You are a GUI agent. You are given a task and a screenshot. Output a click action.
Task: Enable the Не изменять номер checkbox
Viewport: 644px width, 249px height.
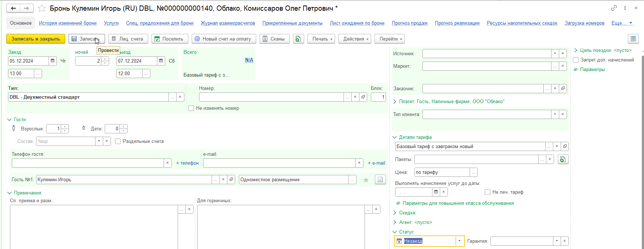[x=191, y=108]
